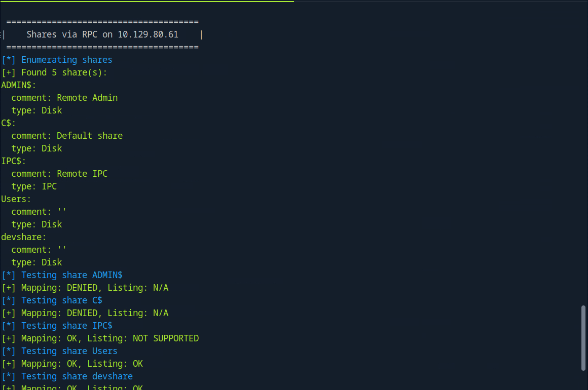Click the 'comment: Default share' text
Screen dimensions: 588x390
click(67, 136)
